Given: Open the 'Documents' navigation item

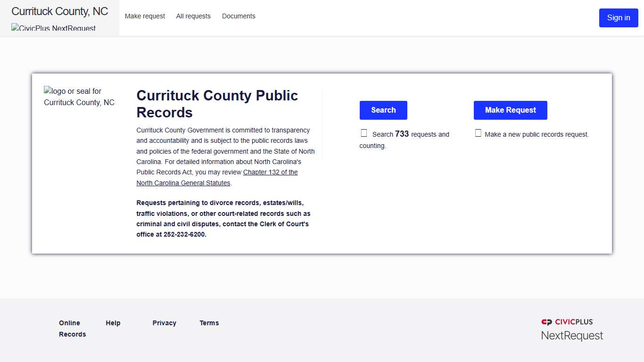Looking at the screenshot, I should click(x=239, y=16).
